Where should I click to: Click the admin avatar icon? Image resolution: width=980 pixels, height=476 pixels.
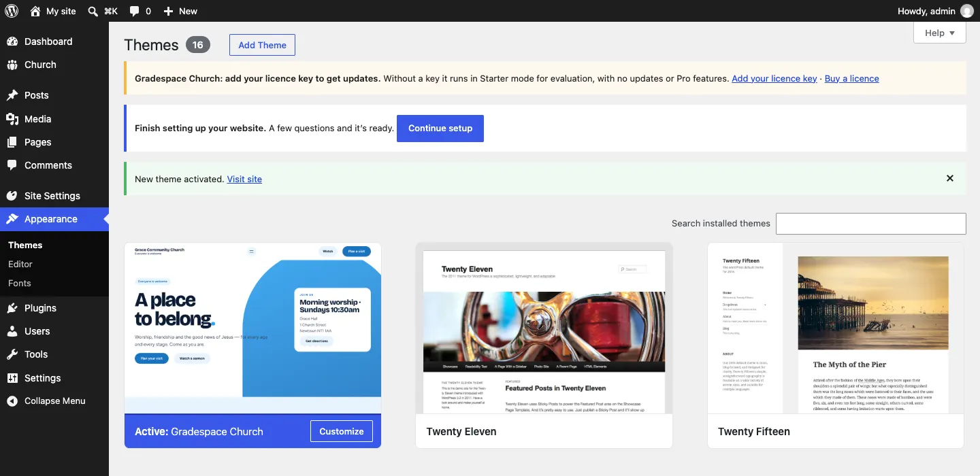966,11
